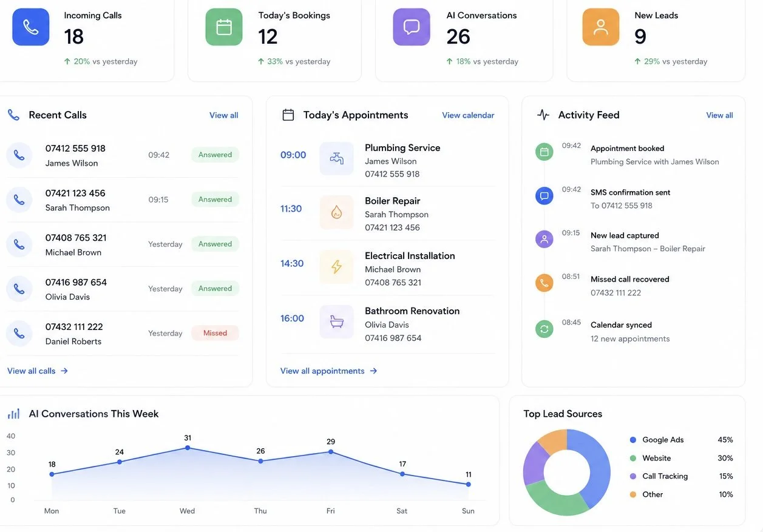This screenshot has width=763, height=532.
Task: Click the green Calendar synced refresh icon
Action: coord(544,329)
